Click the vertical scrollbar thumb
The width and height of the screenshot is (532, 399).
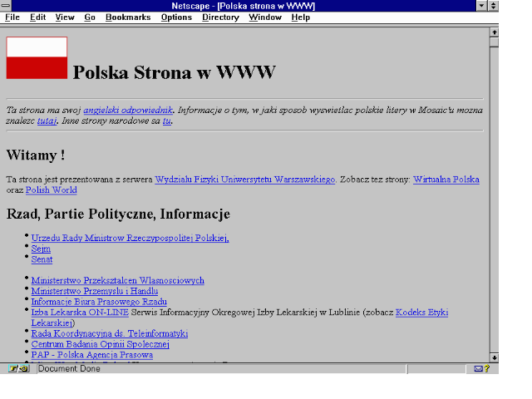[x=495, y=42]
